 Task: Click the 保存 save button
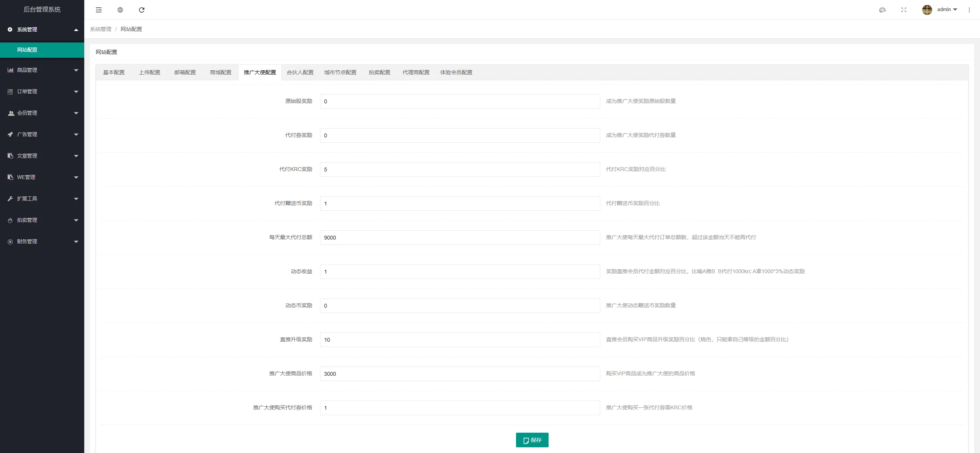point(532,440)
